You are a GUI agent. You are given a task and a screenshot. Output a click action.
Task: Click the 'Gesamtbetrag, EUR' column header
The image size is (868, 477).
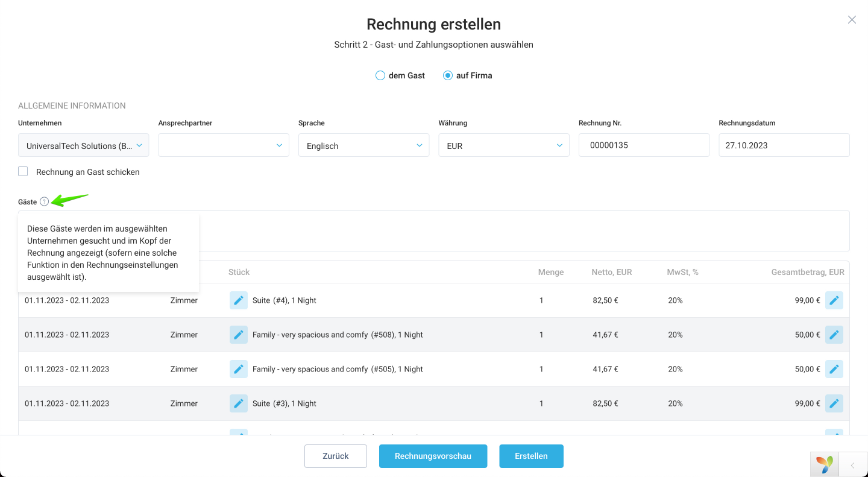pos(808,272)
